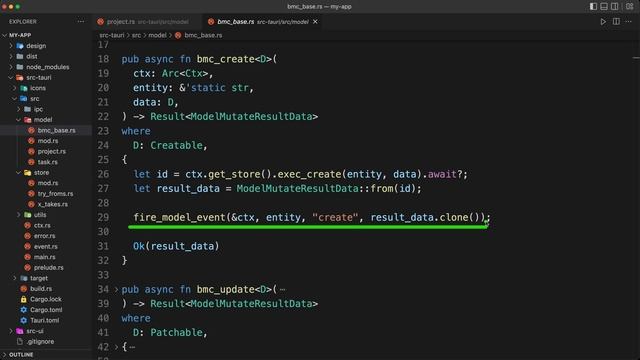Screen dimensions: 640x360
Task: Open Tauri.toml in the file tree
Action: click(44, 320)
